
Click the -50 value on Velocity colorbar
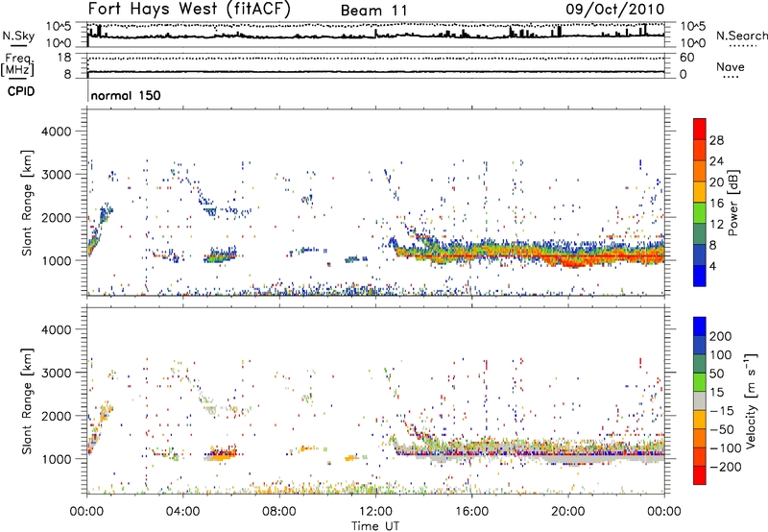(x=722, y=429)
